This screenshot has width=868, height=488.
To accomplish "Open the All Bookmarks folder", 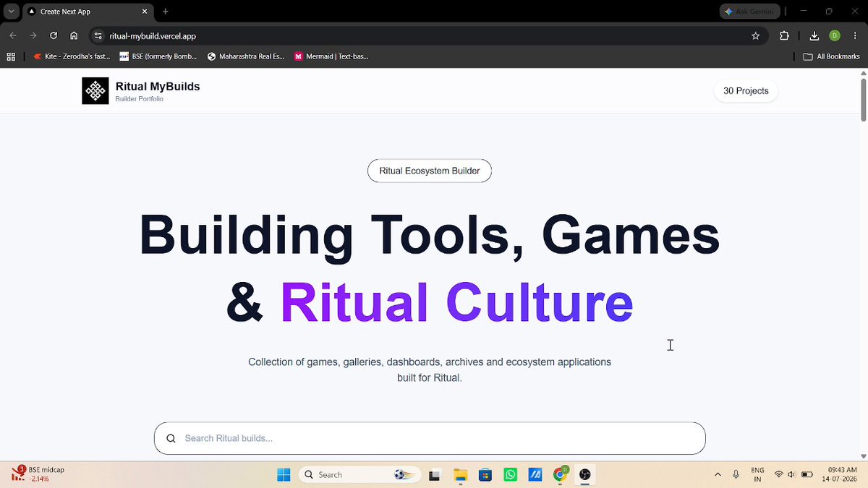I will click(x=832, y=56).
